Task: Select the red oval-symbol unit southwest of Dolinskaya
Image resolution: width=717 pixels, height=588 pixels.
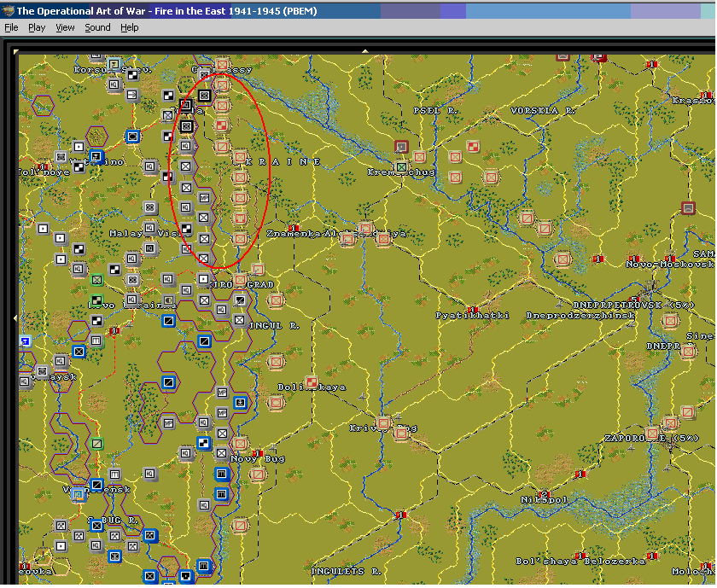Action: point(276,403)
